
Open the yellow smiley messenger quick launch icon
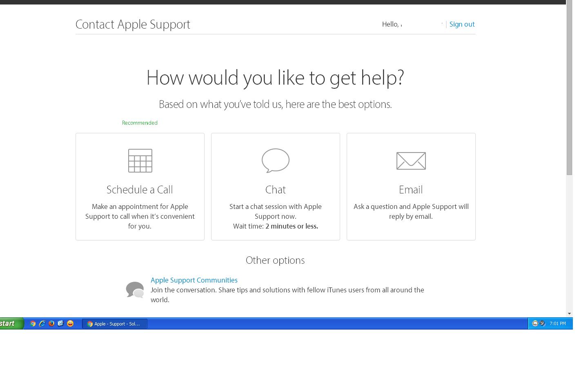(x=70, y=323)
